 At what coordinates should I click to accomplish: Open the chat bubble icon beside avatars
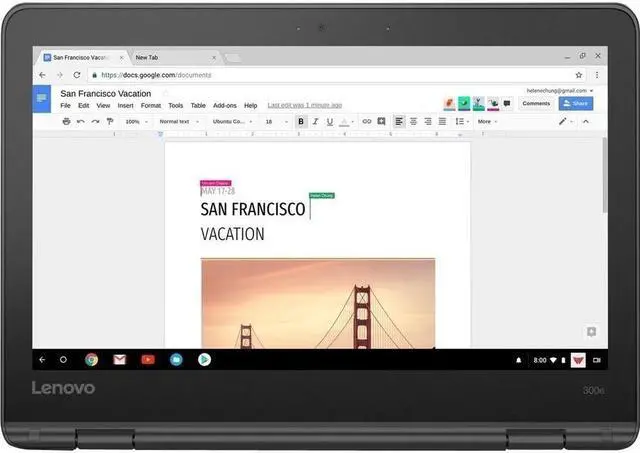[507, 103]
